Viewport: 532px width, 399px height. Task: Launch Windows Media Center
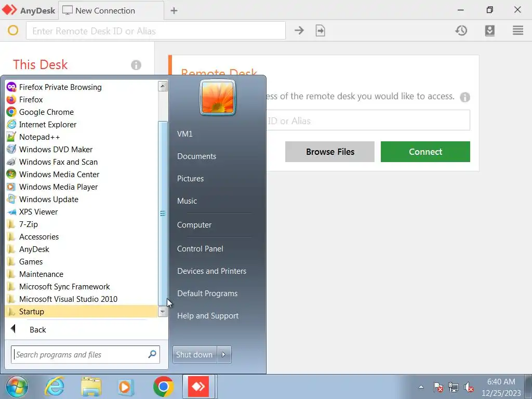point(82,175)
